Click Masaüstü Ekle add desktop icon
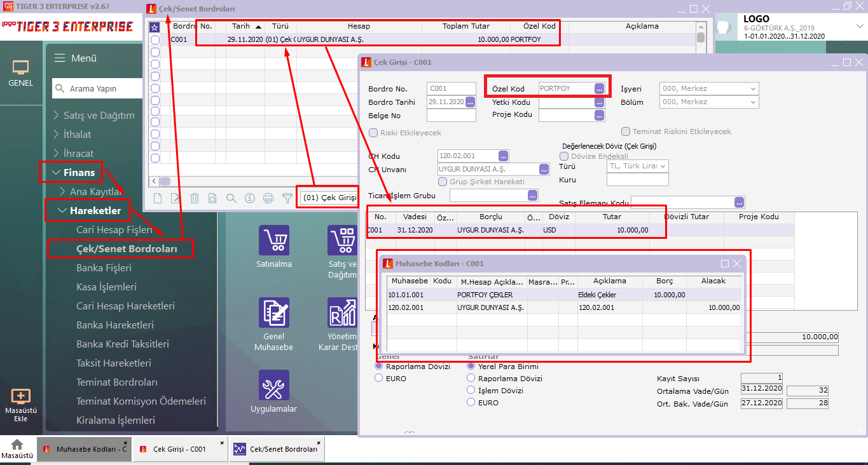The height and width of the screenshot is (465, 868). (x=21, y=396)
